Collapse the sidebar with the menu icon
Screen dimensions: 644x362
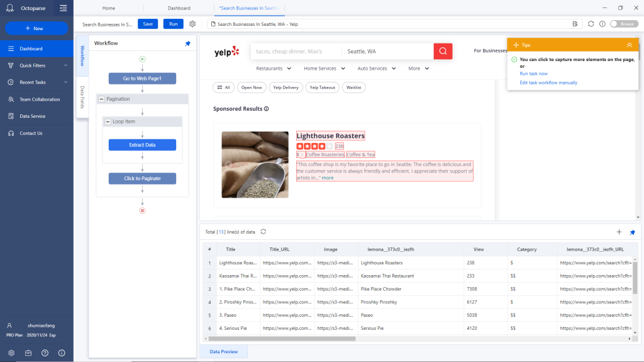tap(64, 8)
